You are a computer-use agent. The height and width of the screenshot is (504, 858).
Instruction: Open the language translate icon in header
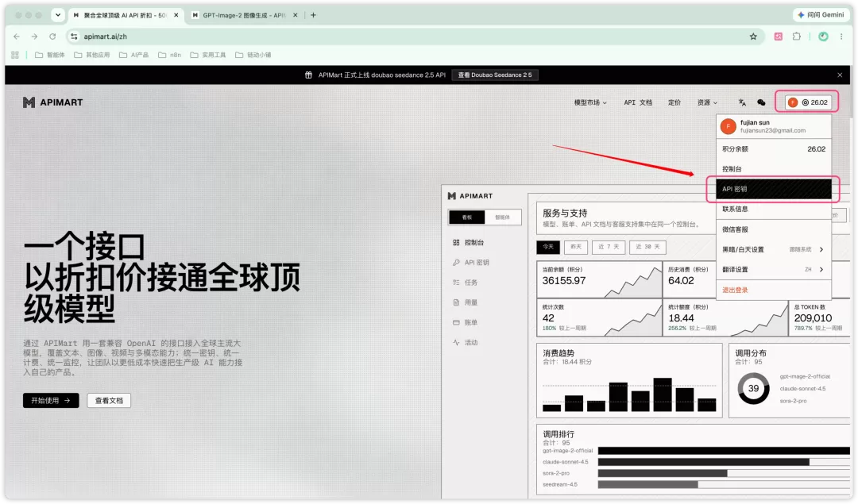point(742,102)
